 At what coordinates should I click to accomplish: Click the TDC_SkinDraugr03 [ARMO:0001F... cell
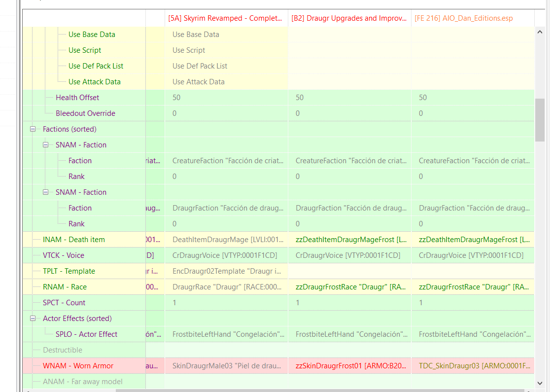(473, 366)
